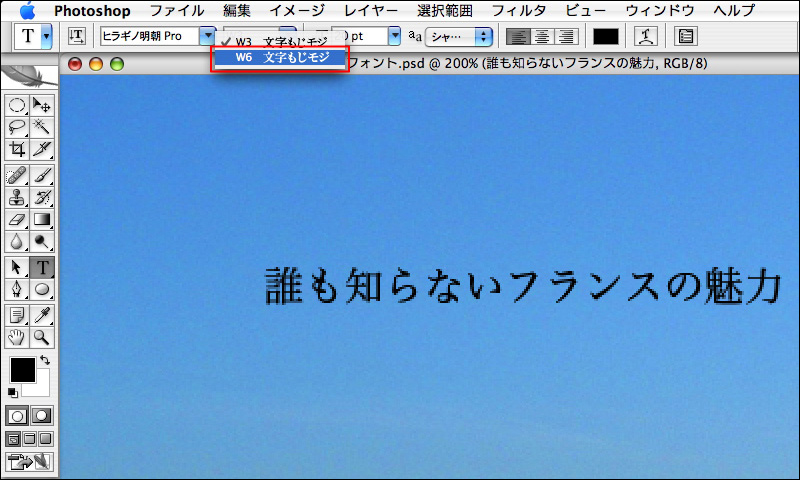Screen dimensions: 800x480
Task: Select the Magic Wand tool
Action: (42, 127)
